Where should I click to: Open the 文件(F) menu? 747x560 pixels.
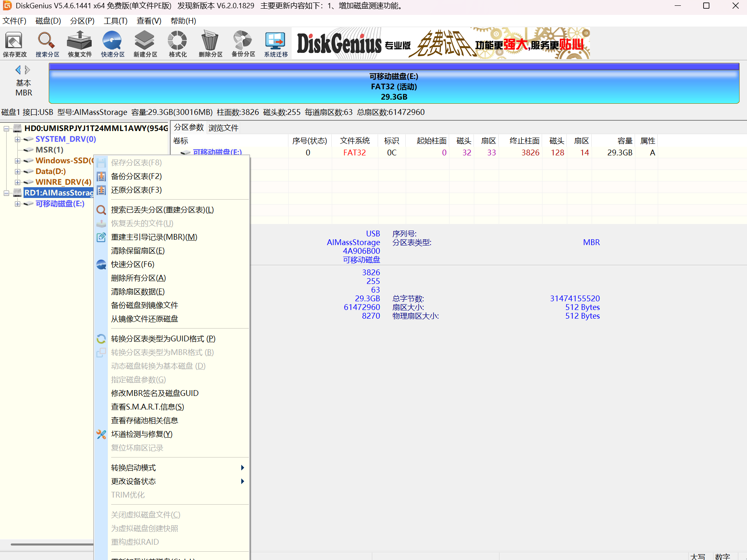point(14,21)
